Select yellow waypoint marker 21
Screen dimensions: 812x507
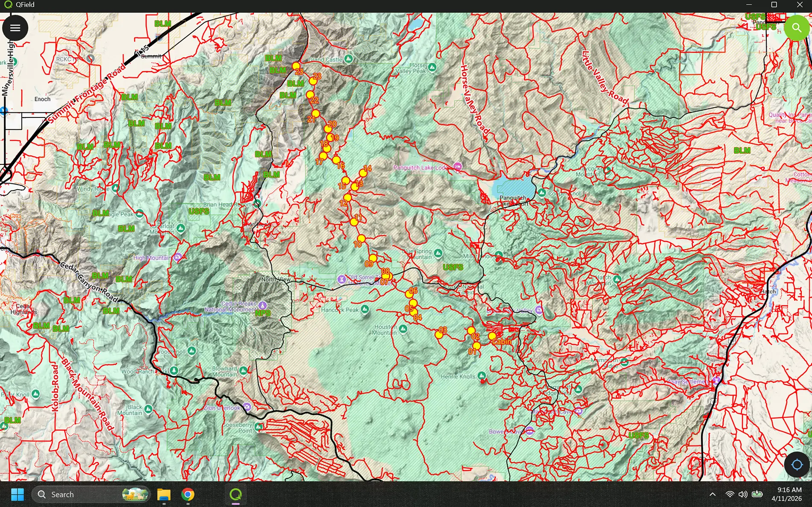315,114
